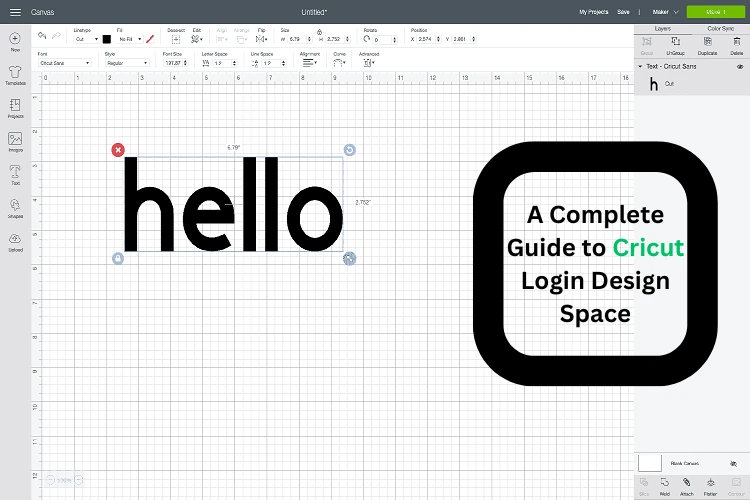Open the Fill dropdown
Screen dimensions: 750x500
[x=130, y=39]
